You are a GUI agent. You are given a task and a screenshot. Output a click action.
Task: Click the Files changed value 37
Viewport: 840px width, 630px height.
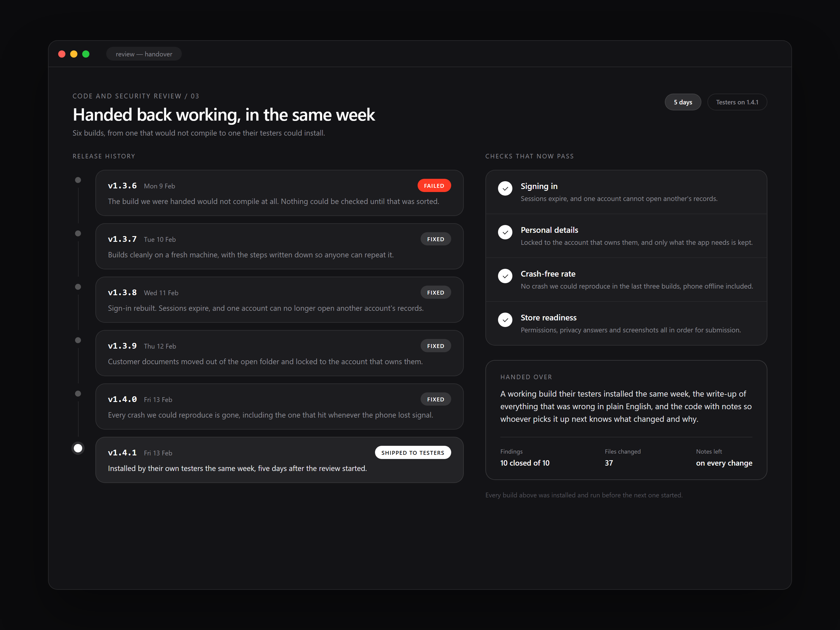point(609,463)
